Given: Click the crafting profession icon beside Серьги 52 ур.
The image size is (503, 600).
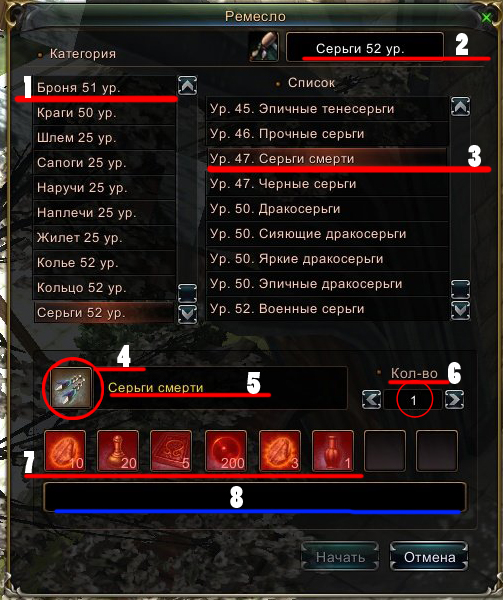Looking at the screenshot, I should (264, 47).
